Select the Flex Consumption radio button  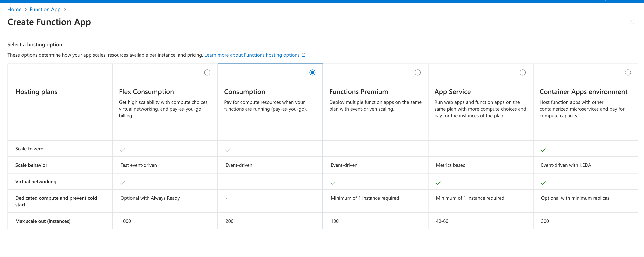click(x=207, y=72)
